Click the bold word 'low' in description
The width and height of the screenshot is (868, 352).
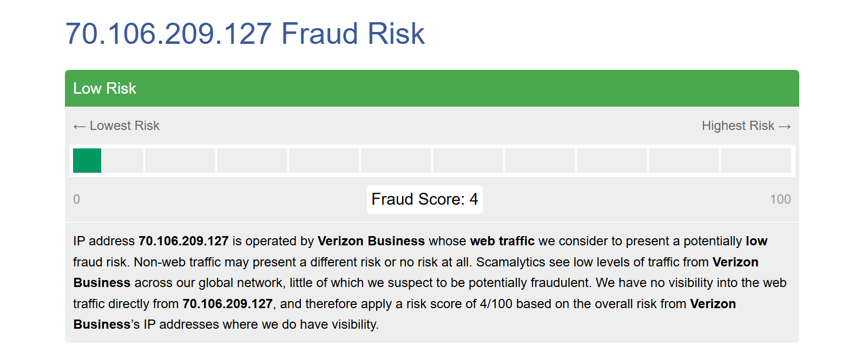pyautogui.click(x=757, y=241)
